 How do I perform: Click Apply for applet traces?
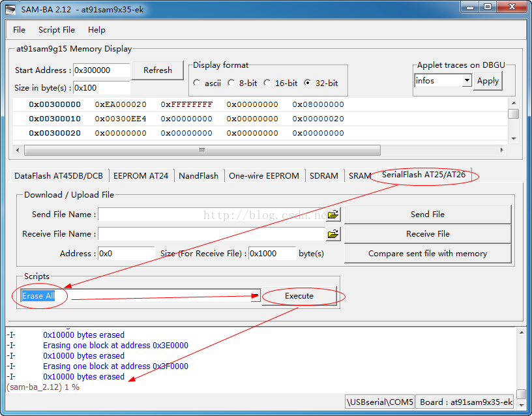point(488,81)
